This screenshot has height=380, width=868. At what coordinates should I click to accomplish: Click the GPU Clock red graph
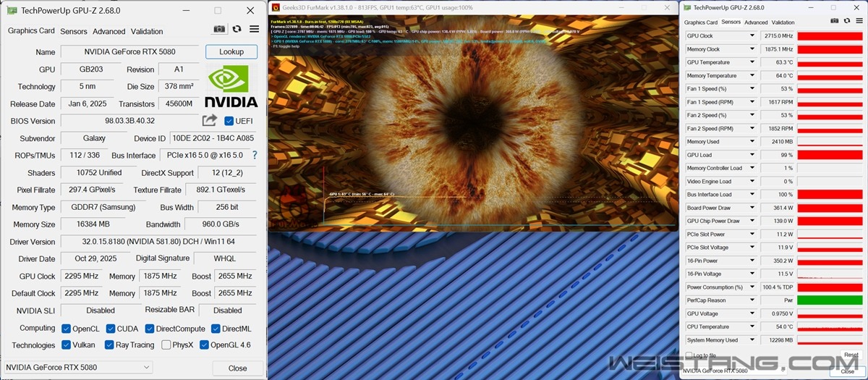pos(830,35)
